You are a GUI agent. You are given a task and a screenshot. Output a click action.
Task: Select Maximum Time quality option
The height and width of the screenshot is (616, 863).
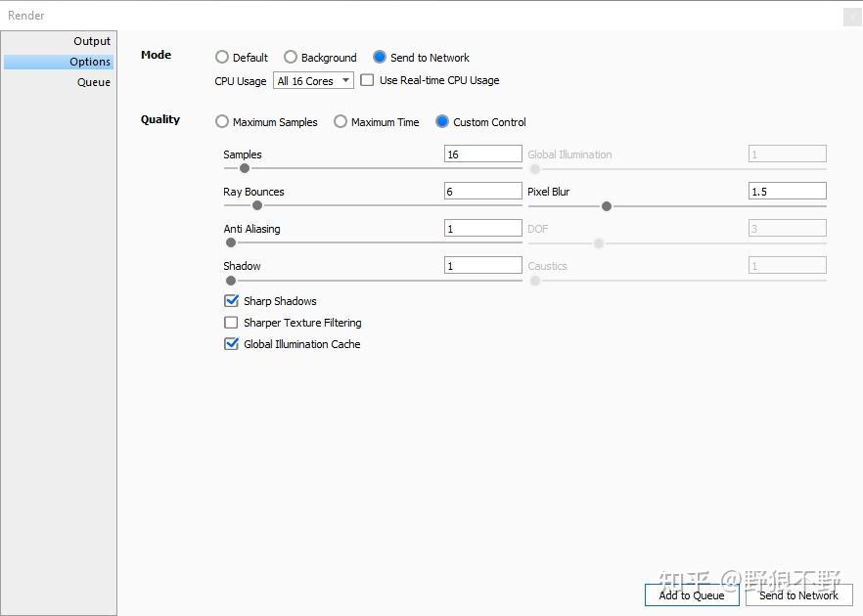[x=341, y=122]
